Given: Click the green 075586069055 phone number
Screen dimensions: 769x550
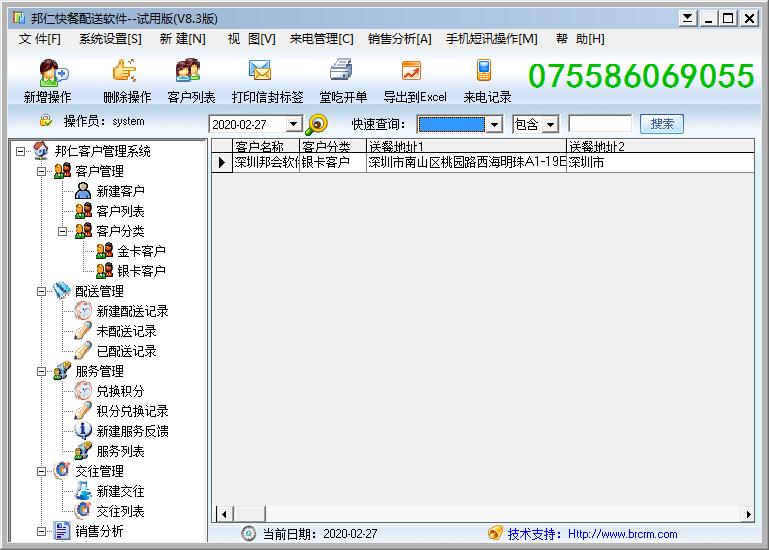Looking at the screenshot, I should click(641, 76).
